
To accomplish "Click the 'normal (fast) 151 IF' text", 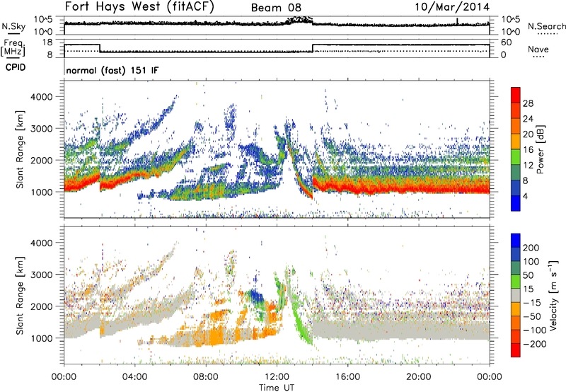I will pos(112,70).
